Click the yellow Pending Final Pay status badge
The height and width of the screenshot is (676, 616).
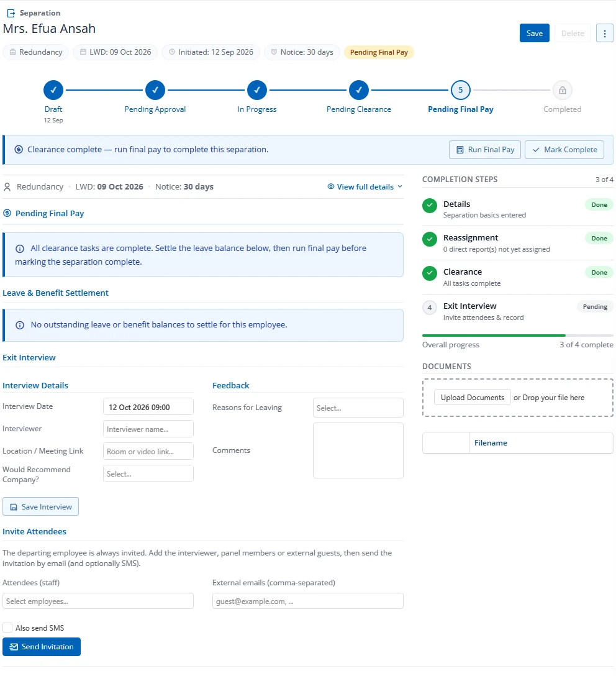(x=379, y=52)
